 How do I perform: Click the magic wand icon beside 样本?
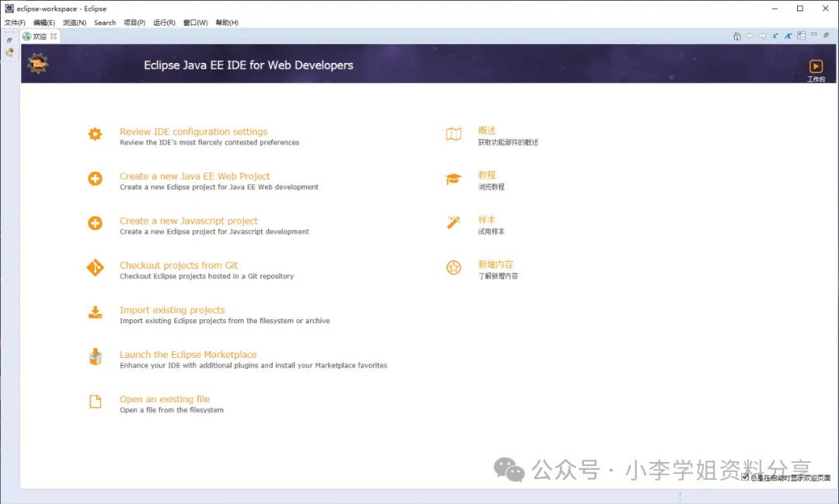[x=454, y=223]
